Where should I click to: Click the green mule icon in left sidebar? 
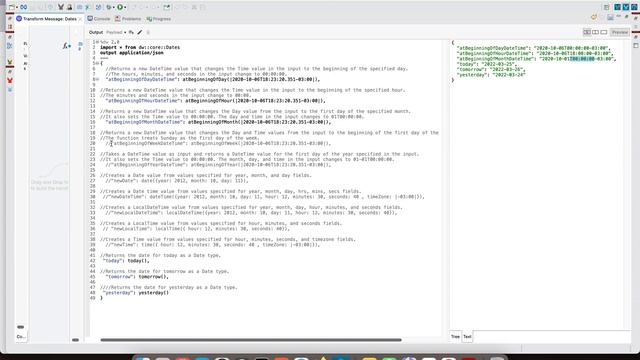[10, 62]
